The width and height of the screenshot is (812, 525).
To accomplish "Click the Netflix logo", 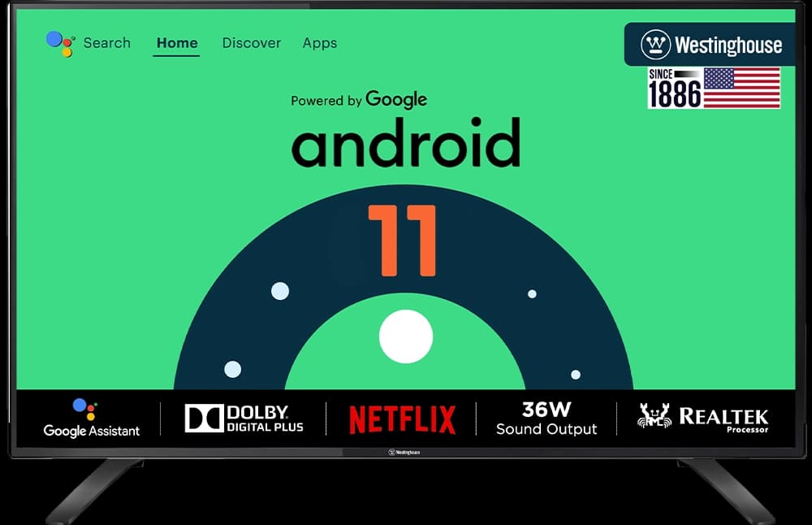I will click(x=403, y=419).
